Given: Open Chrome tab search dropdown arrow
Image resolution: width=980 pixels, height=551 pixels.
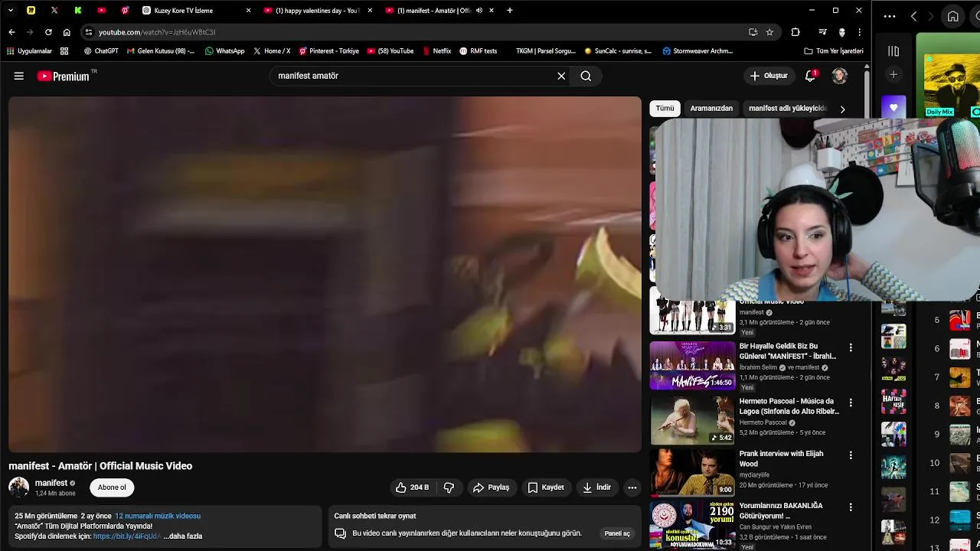Looking at the screenshot, I should pos(11,11).
